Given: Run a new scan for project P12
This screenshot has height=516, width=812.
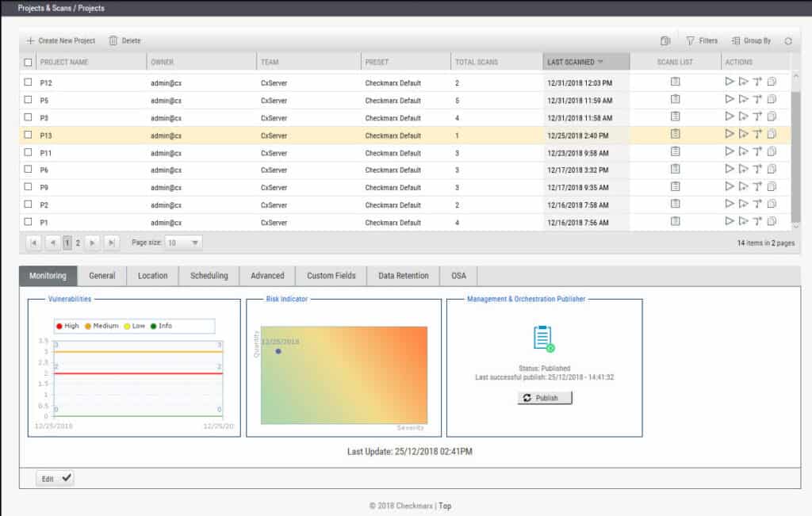Looking at the screenshot, I should pyautogui.click(x=730, y=81).
